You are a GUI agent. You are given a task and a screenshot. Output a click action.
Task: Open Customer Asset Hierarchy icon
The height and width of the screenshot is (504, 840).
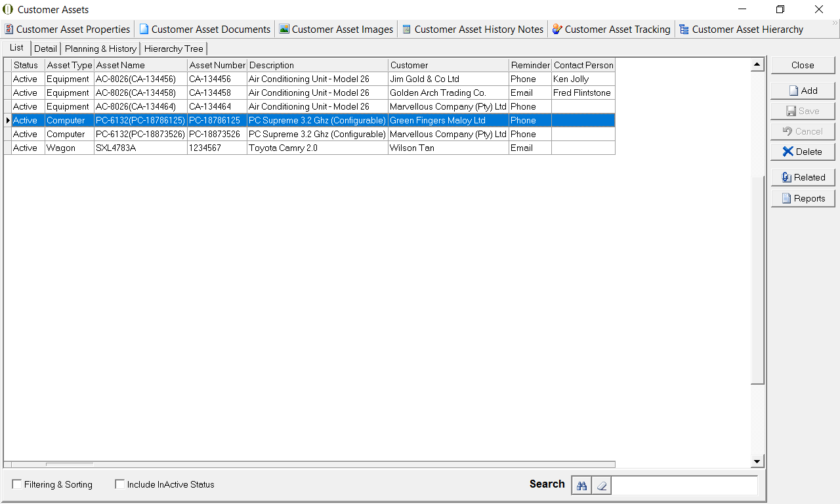[x=684, y=29]
